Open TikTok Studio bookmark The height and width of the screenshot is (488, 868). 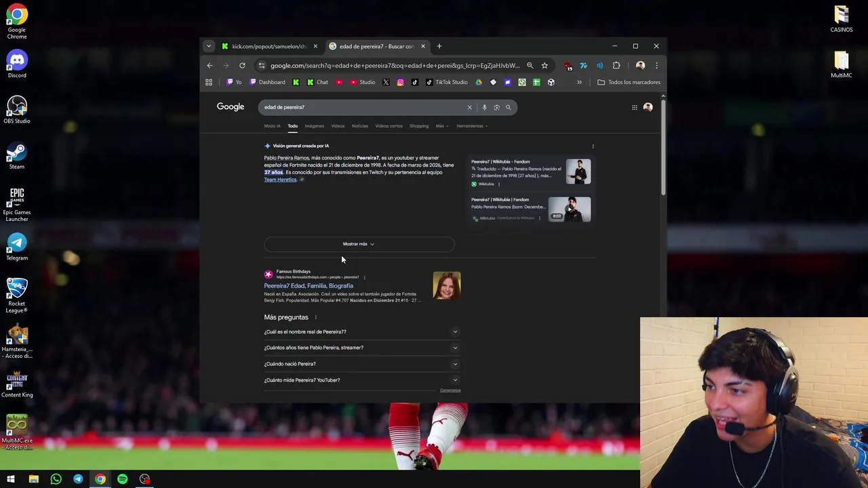447,82
